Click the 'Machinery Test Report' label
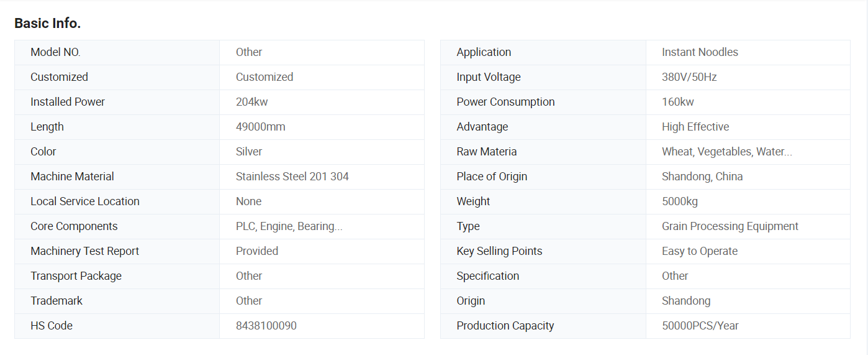 pyautogui.click(x=84, y=251)
